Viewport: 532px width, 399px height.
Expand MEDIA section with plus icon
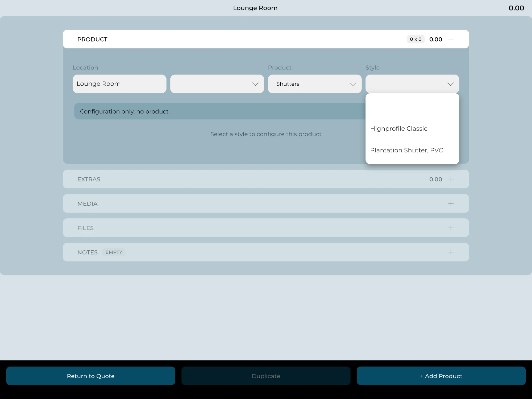[451, 203]
